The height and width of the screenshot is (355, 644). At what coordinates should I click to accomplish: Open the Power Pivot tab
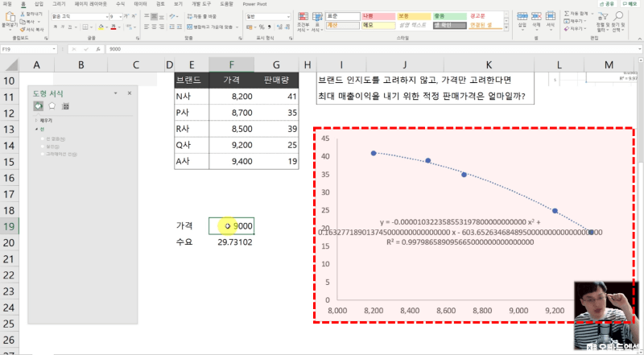pyautogui.click(x=254, y=4)
